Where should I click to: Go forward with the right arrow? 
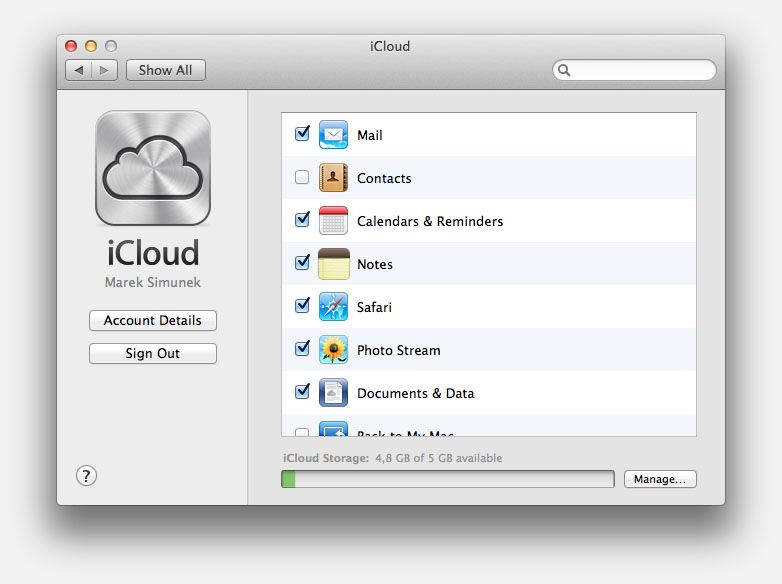[104, 70]
